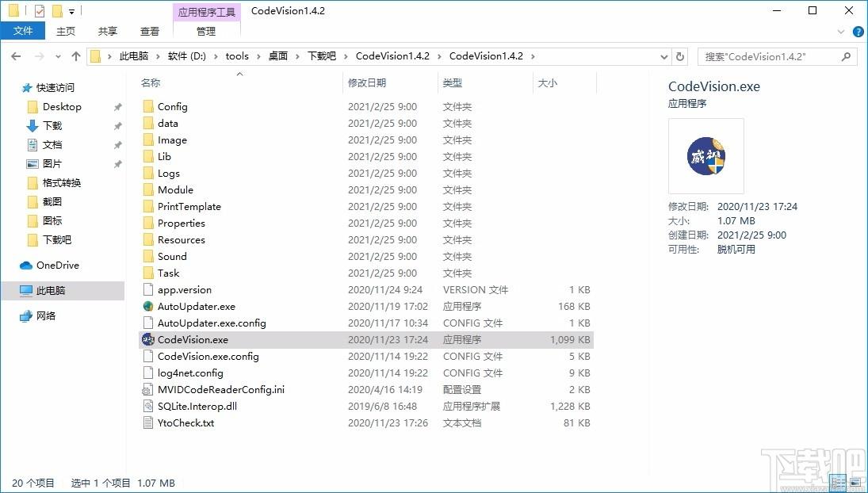Open the customize quick access toolbar dropdown
The image size is (868, 493).
coord(72,12)
